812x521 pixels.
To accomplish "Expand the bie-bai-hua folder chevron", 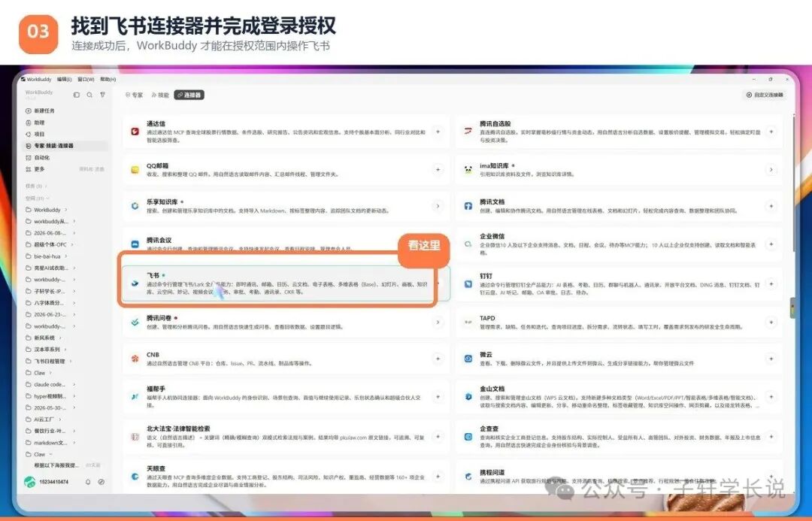I will point(65,256).
